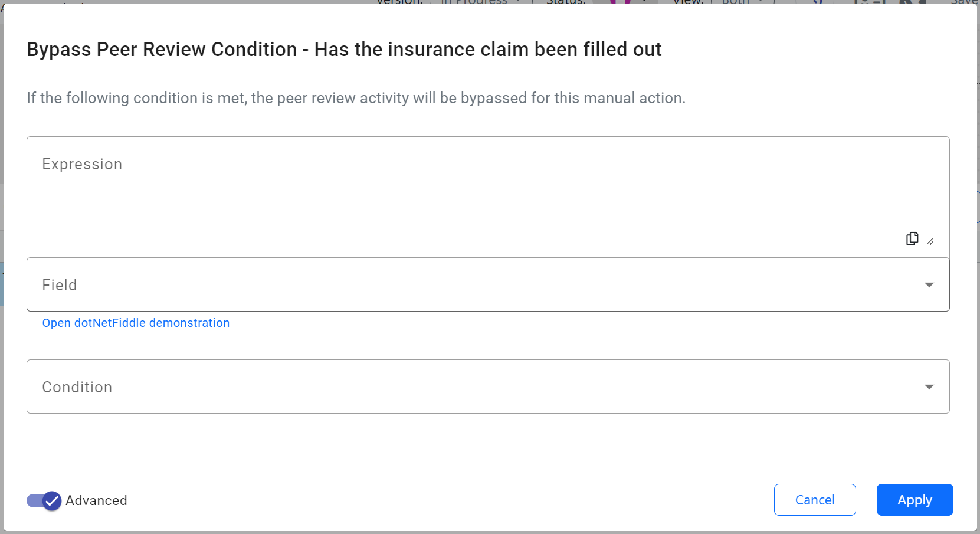Apply the bypass peer review condition
The width and height of the screenshot is (980, 534).
click(x=915, y=500)
